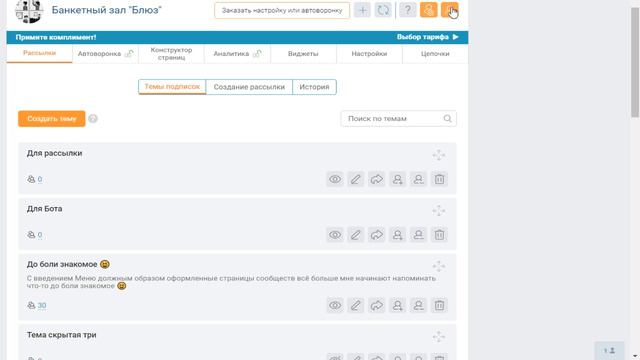Delete the 'До боли знакомое' topic
The width and height of the screenshot is (640, 360).
point(439,305)
